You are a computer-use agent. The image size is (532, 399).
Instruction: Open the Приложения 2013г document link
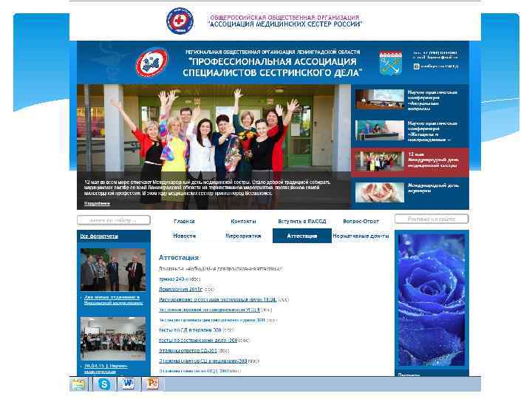click(180, 290)
